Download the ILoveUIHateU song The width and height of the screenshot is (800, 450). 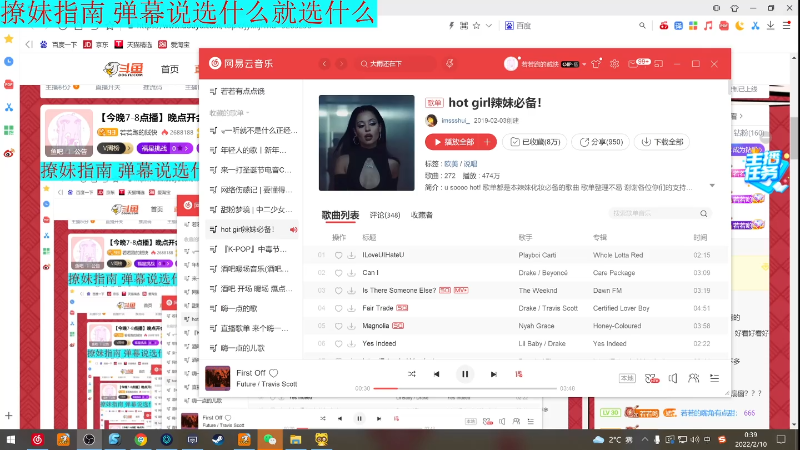pos(351,255)
